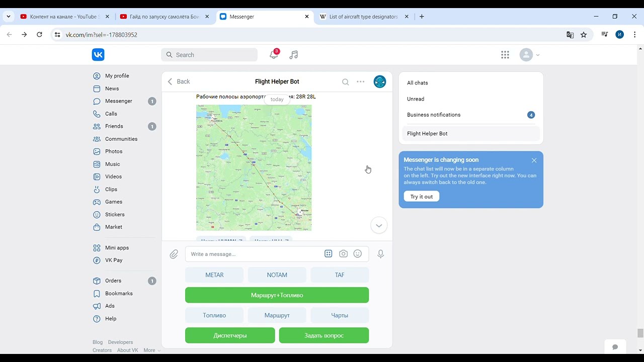The image size is (644, 362).
Task: Choose the Топливо button
Action: (x=214, y=315)
